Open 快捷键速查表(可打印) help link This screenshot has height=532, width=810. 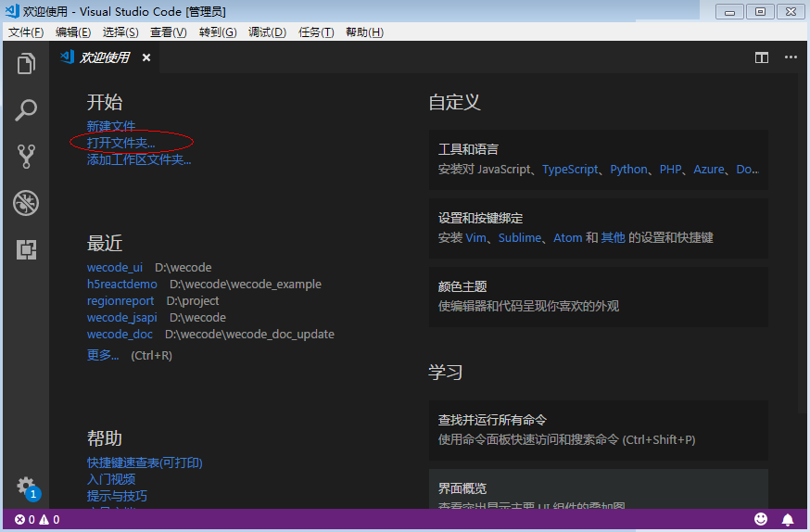coord(145,462)
